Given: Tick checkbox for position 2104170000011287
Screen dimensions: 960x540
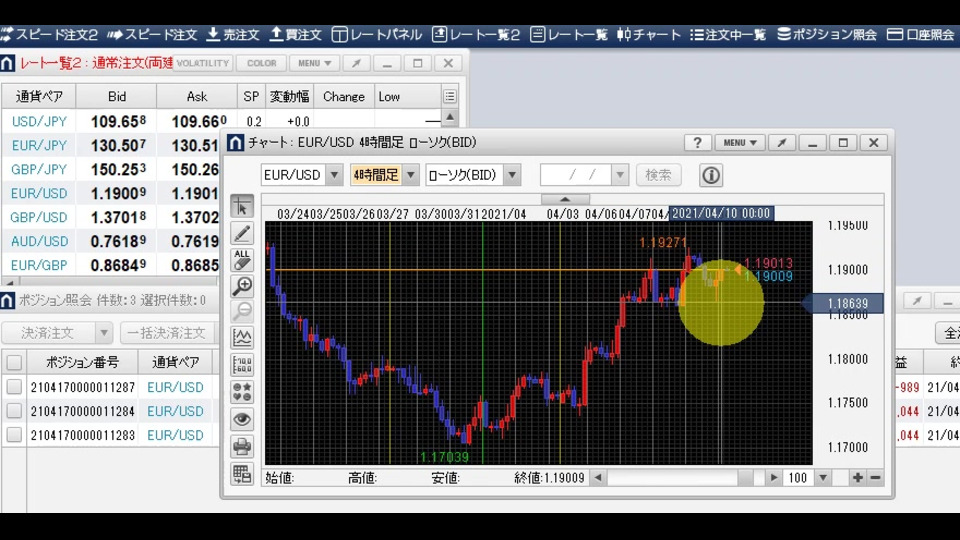Looking at the screenshot, I should point(14,387).
